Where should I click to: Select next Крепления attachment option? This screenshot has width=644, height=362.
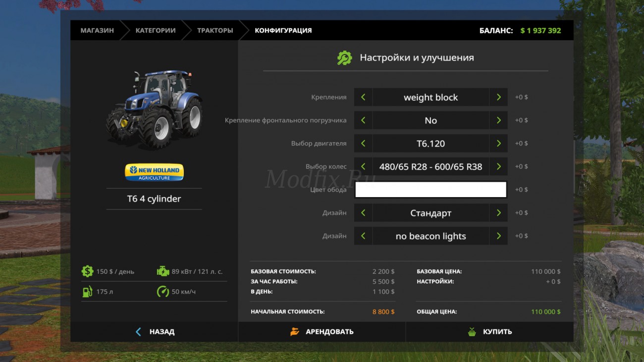pos(498,97)
